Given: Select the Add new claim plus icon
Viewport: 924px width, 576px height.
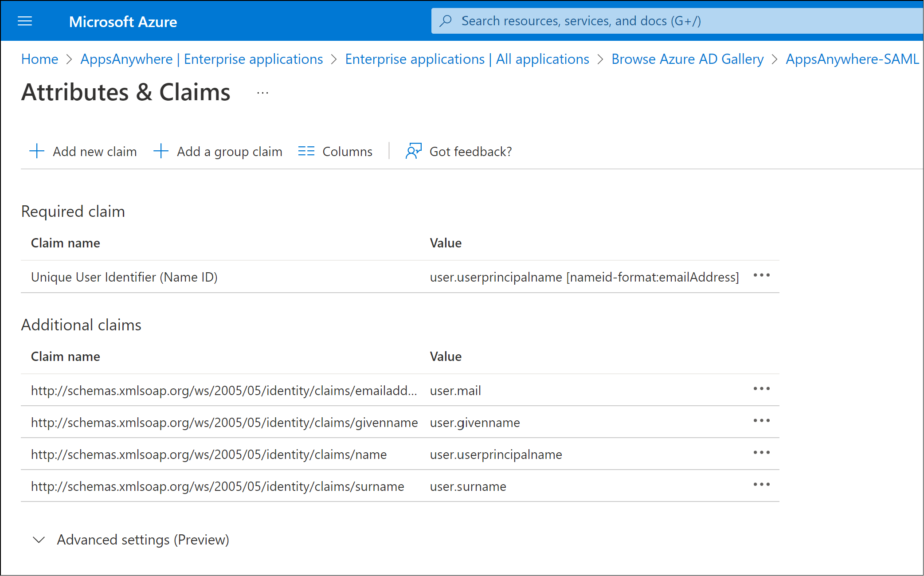Looking at the screenshot, I should [37, 151].
